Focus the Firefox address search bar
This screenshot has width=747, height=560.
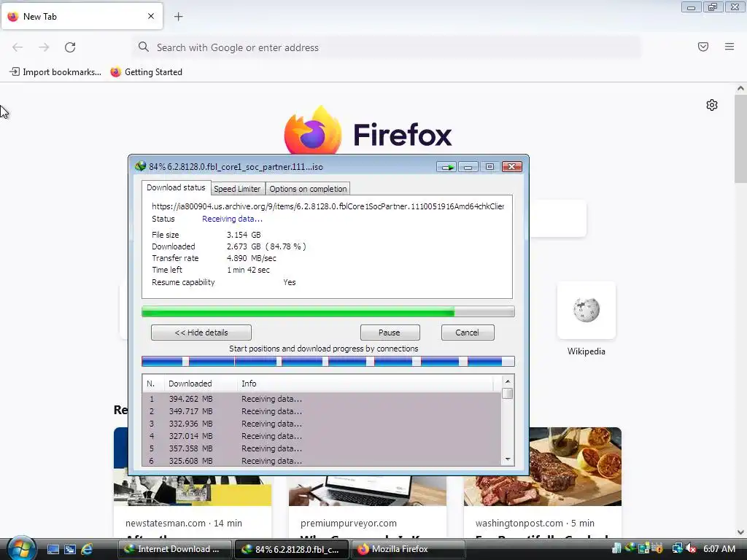pos(387,47)
